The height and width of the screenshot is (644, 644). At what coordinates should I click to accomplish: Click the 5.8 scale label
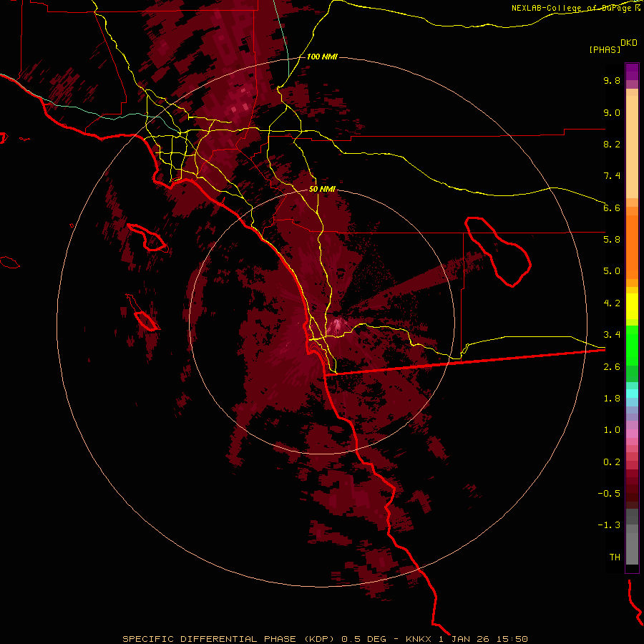pyautogui.click(x=612, y=240)
